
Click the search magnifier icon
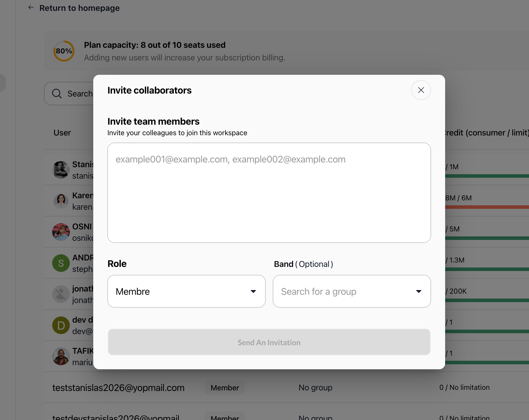57,94
